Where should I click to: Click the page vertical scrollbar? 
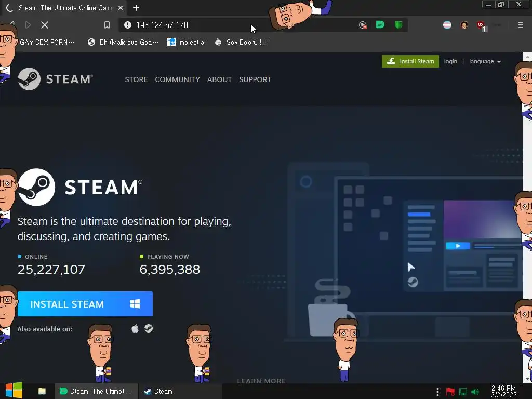[x=527, y=217]
